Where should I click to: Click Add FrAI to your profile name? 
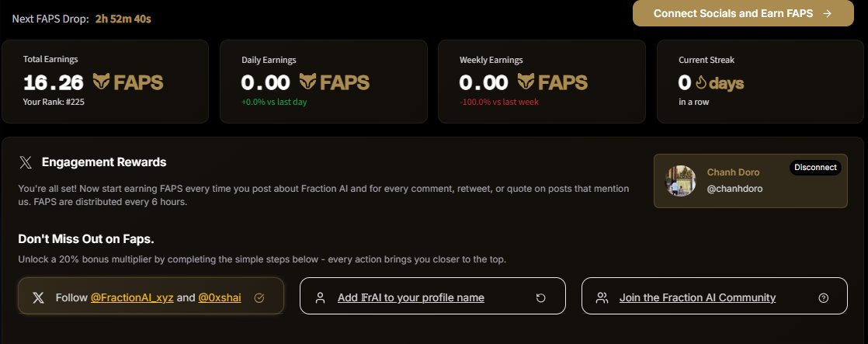coord(411,298)
